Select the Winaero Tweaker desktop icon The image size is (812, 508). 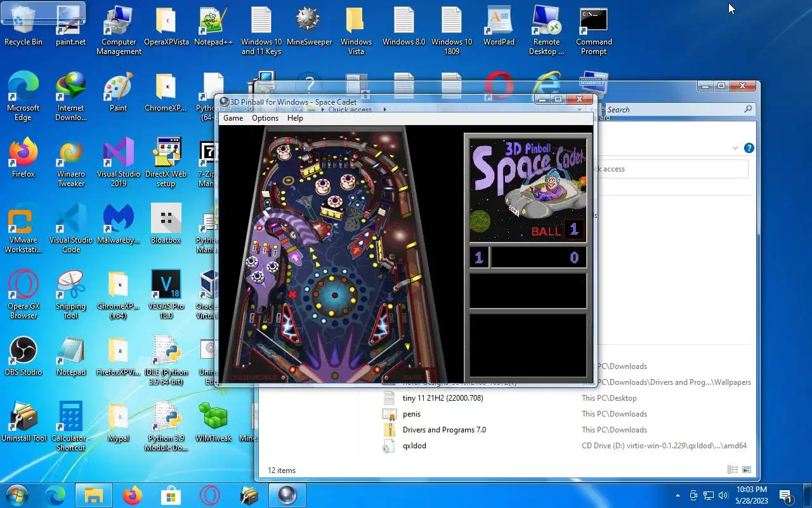point(71,163)
